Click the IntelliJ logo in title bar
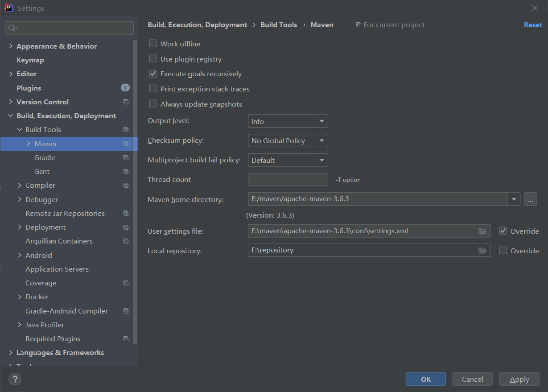 click(8, 8)
